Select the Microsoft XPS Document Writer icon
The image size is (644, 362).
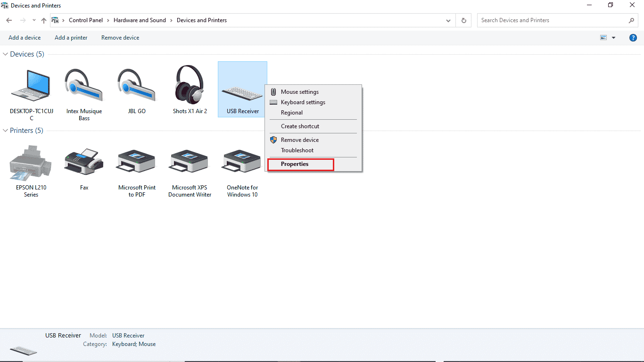pyautogui.click(x=190, y=162)
